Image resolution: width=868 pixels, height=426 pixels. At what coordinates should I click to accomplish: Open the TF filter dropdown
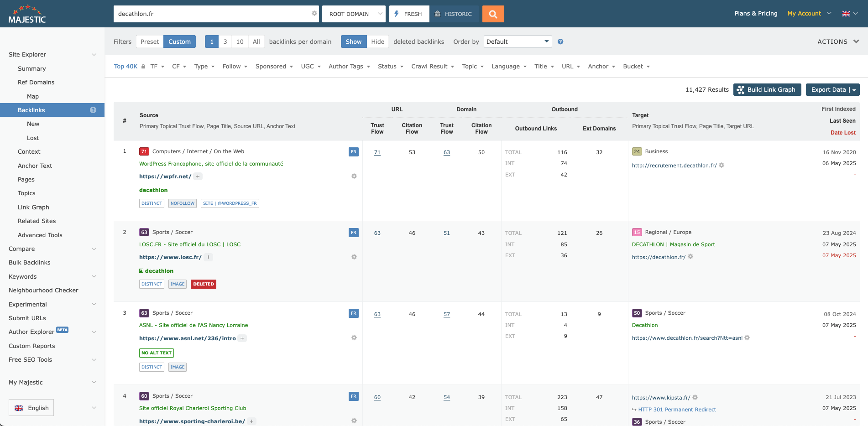[157, 66]
